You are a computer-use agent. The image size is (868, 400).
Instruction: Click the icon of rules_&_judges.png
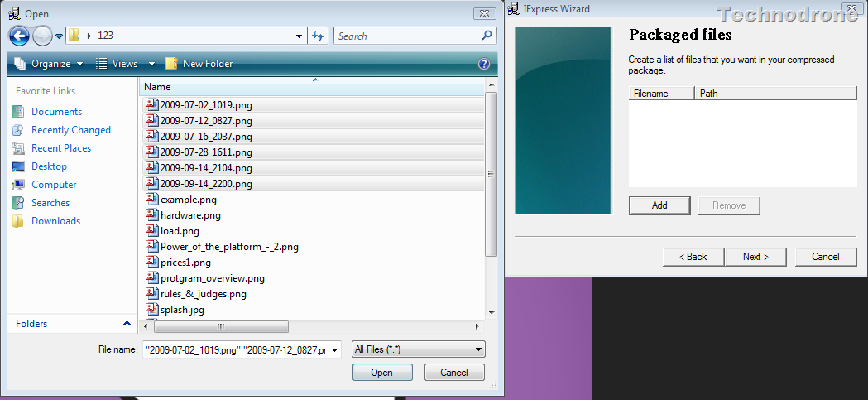pyautogui.click(x=151, y=294)
